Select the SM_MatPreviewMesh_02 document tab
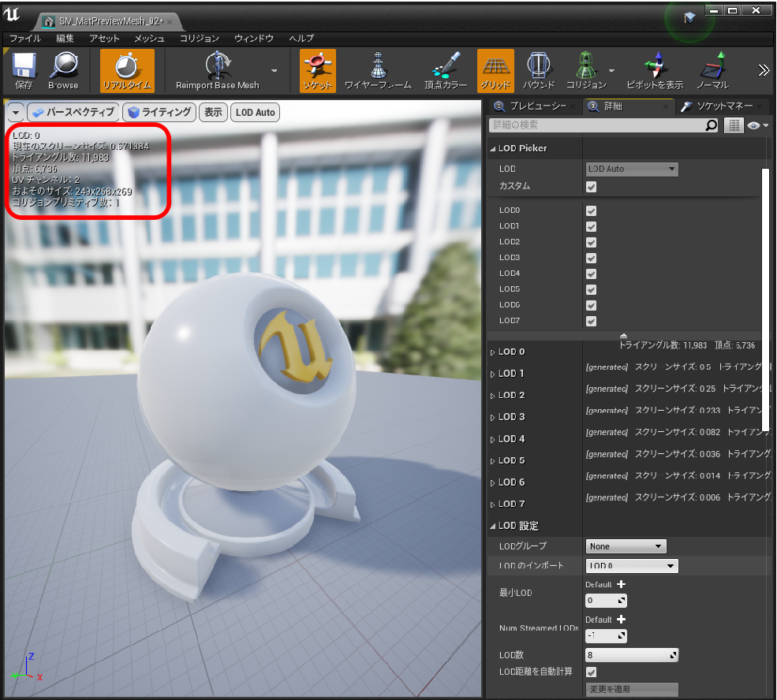 tap(108, 21)
